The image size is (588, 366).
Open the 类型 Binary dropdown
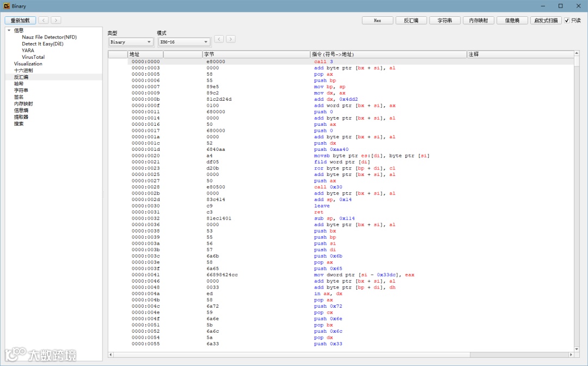pyautogui.click(x=130, y=42)
